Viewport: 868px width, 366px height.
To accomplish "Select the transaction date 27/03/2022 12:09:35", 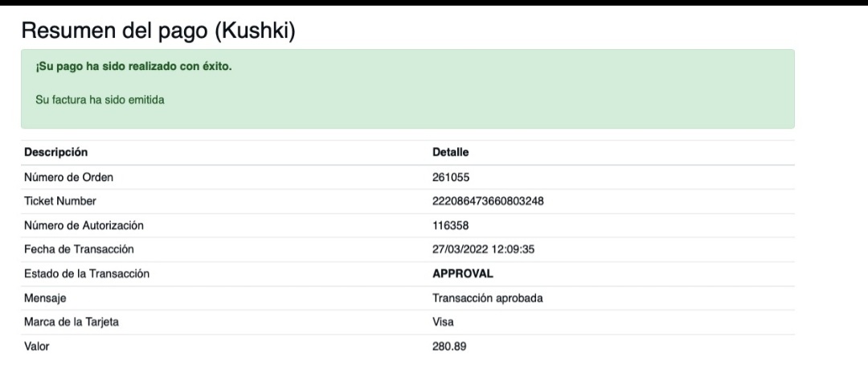I will [x=484, y=249].
